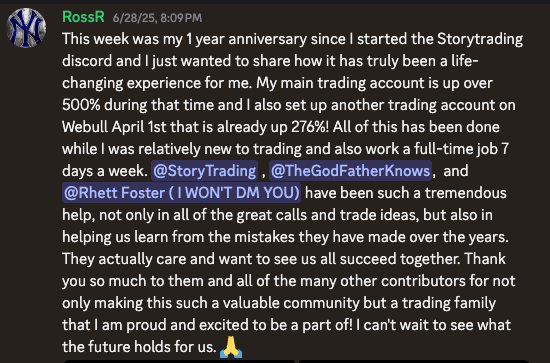The height and width of the screenshot is (363, 550).
Task: Click the 6/28/25, 8:09 PM timestamp
Action: (157, 18)
